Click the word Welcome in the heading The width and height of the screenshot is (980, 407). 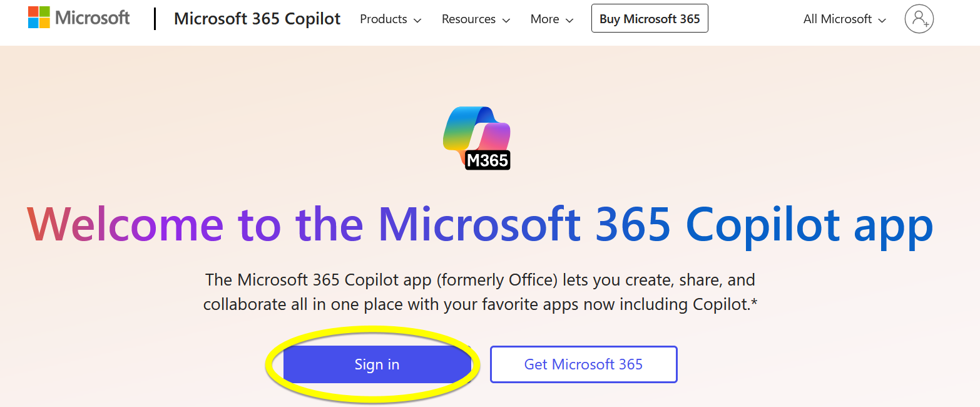coord(125,224)
